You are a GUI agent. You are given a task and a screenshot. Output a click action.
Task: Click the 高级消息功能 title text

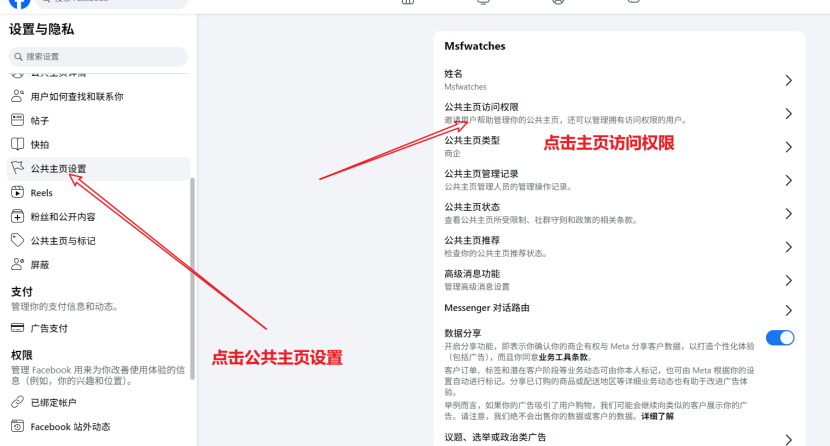(472, 274)
